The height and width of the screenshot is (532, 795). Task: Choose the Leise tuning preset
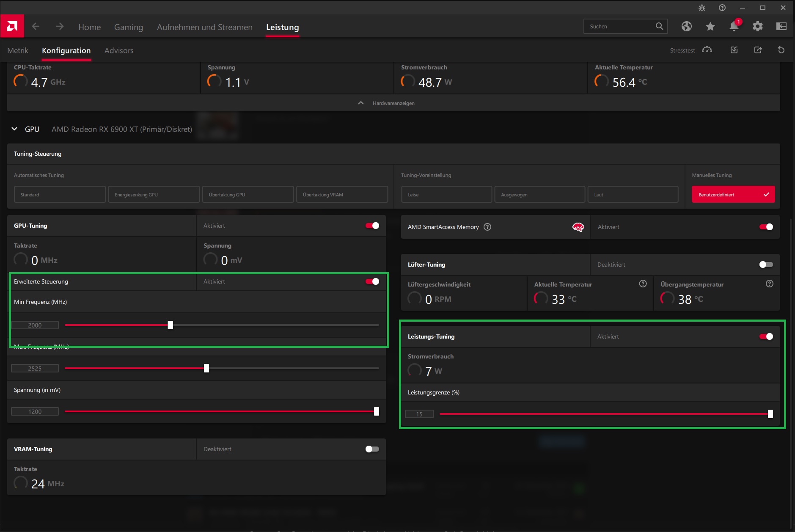[x=447, y=194]
